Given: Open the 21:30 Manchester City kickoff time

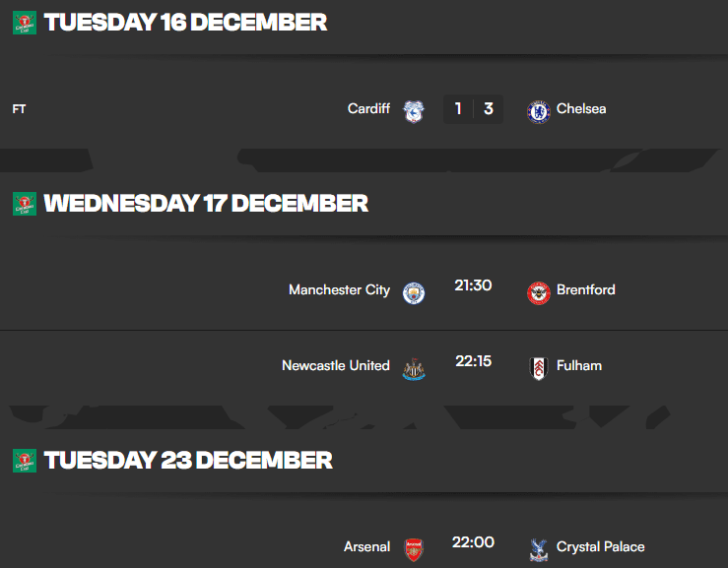Looking at the screenshot, I should coord(473,286).
